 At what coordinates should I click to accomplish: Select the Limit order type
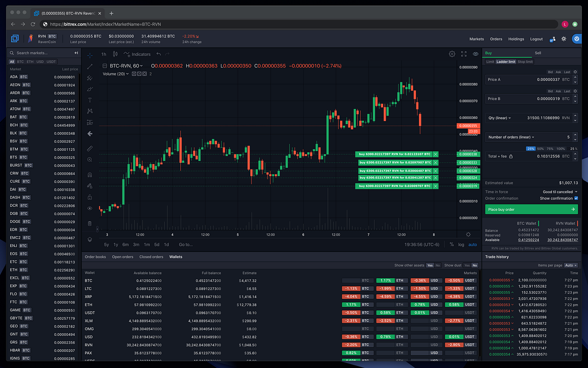point(490,62)
